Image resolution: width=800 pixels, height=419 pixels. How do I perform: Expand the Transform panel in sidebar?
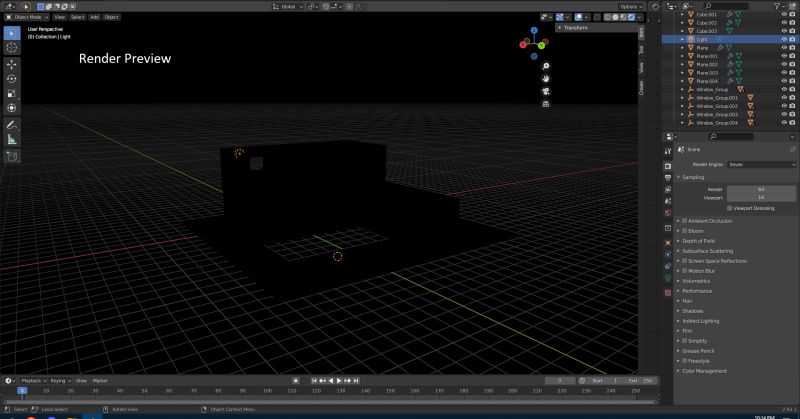(576, 28)
